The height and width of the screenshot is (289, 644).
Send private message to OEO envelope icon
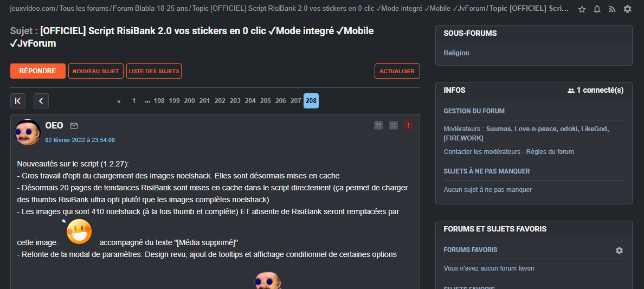74,125
